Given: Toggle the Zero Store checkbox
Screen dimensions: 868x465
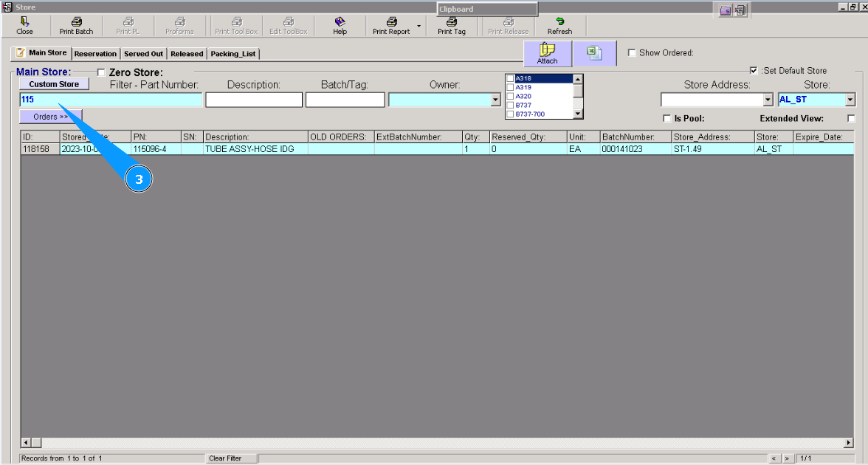Looking at the screenshot, I should coord(100,72).
